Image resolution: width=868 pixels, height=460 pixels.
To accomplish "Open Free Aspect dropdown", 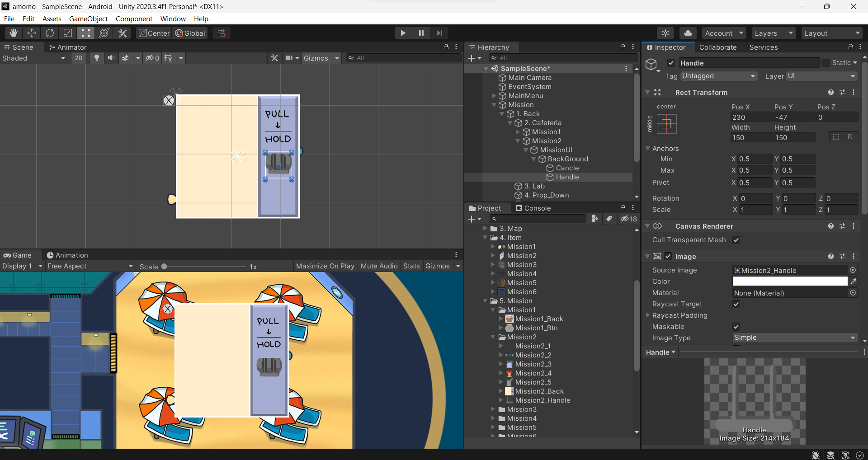I will click(x=90, y=266).
